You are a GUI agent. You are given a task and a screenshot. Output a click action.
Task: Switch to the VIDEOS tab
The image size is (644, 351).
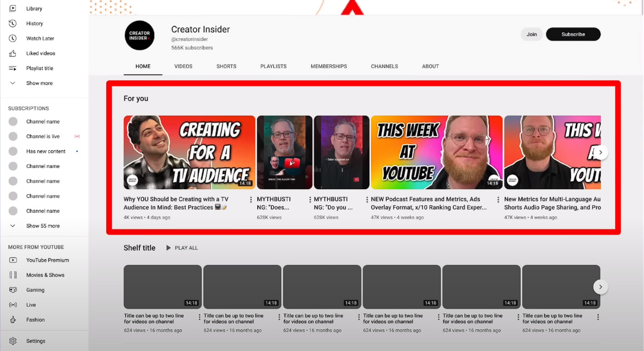tap(183, 66)
